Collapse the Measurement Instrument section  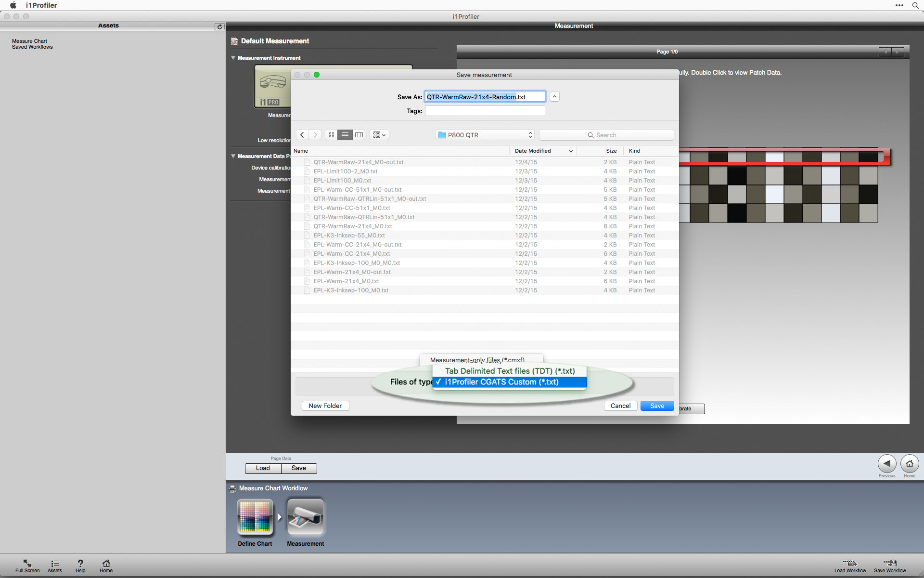[233, 58]
